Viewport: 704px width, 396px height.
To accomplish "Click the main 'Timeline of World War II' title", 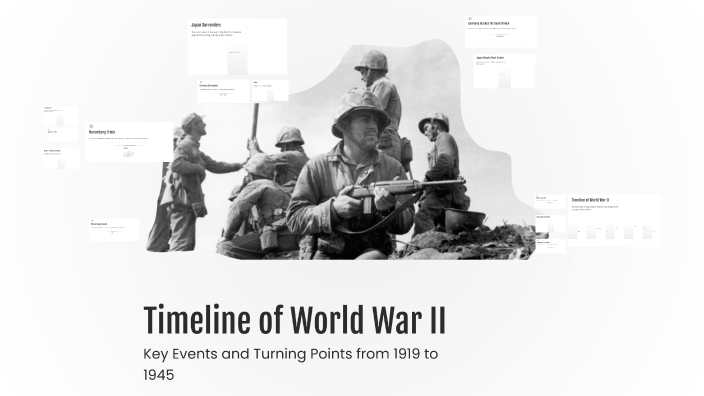I will (295, 320).
